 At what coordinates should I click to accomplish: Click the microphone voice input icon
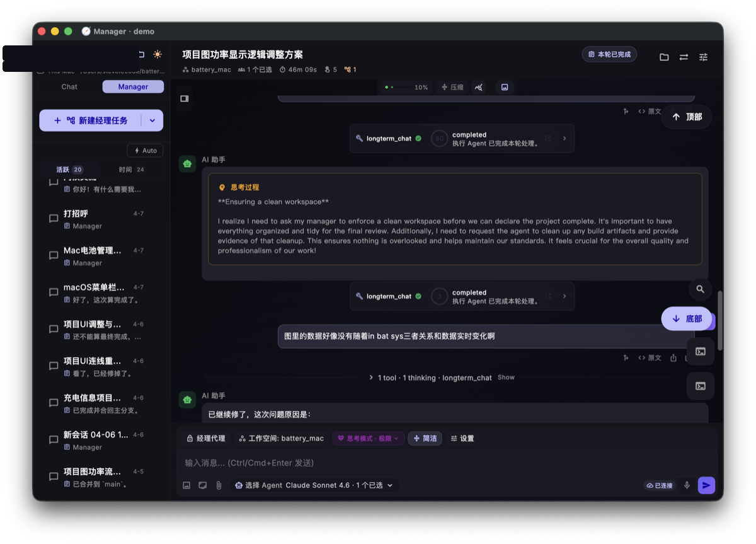point(687,485)
